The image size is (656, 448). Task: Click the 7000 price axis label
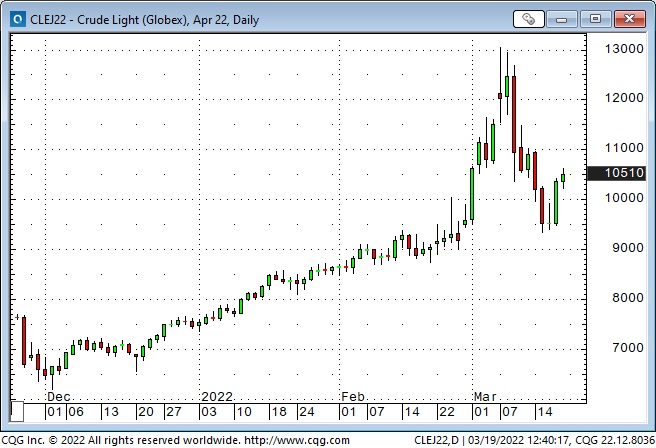(x=628, y=347)
